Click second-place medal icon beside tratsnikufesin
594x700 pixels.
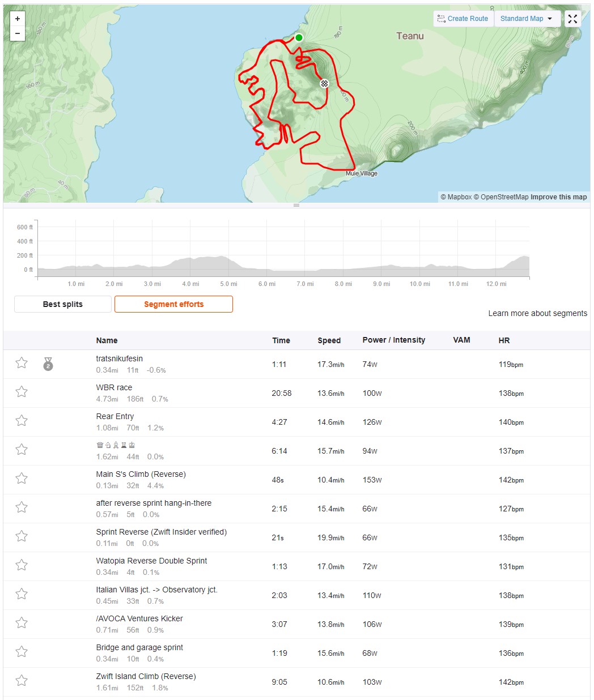click(48, 364)
